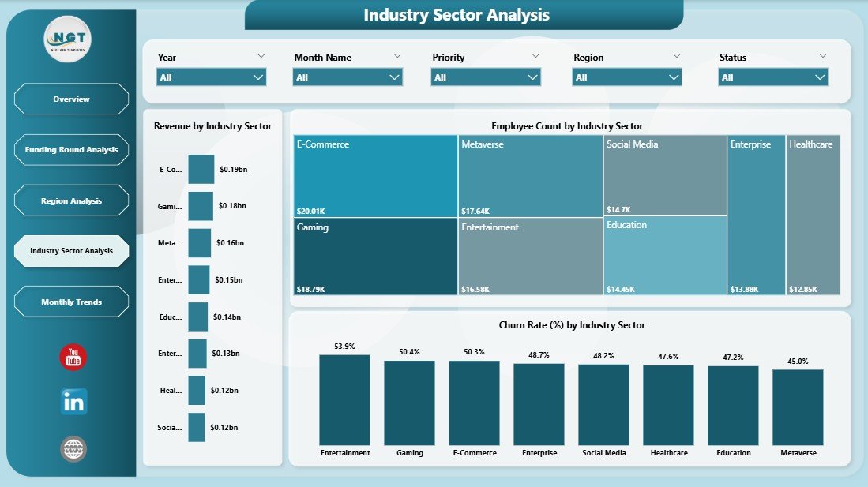This screenshot has height=487, width=868.
Task: Click the Metaverse churn rate bar
Action: pyautogui.click(x=798, y=403)
